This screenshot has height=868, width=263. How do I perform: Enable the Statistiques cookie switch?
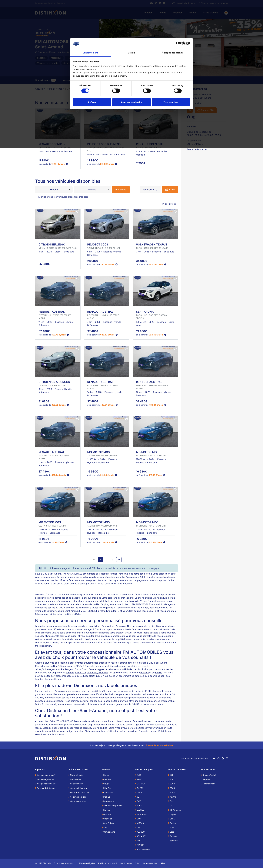[147, 91]
